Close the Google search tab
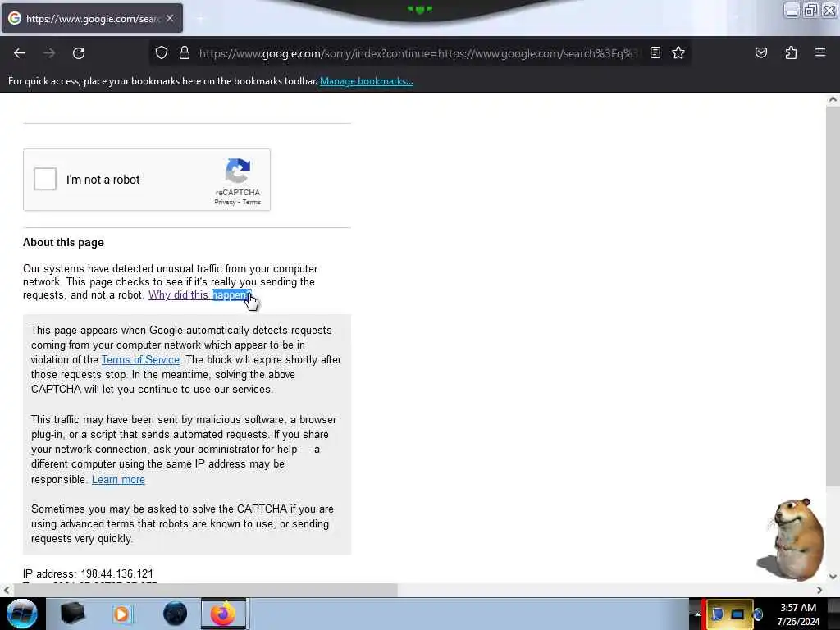Screen dimensions: 840x630 170,18
